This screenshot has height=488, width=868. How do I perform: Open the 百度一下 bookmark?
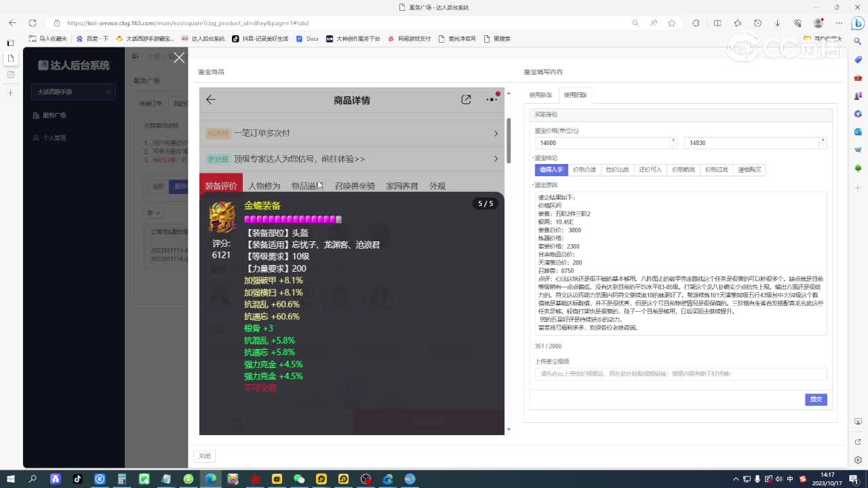[x=93, y=39]
